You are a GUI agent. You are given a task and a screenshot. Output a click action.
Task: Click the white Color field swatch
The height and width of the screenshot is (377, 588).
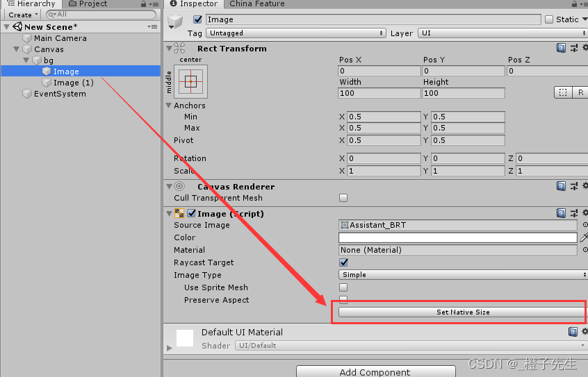pos(457,237)
